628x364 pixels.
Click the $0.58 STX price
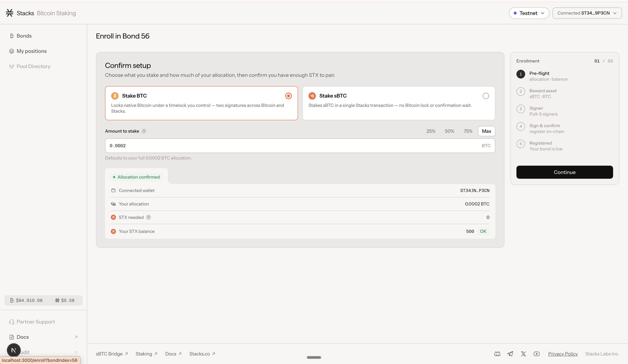click(x=68, y=300)
